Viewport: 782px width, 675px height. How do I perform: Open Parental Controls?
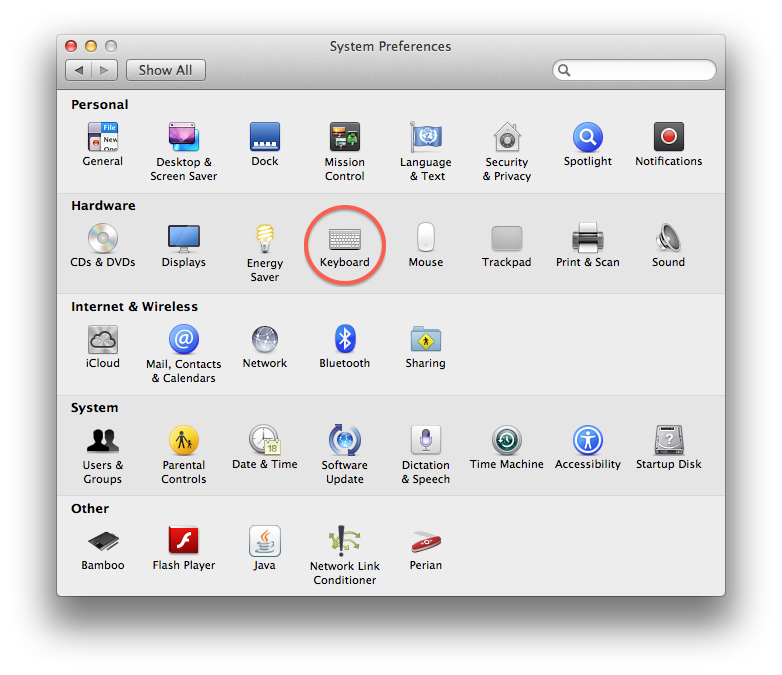point(183,441)
